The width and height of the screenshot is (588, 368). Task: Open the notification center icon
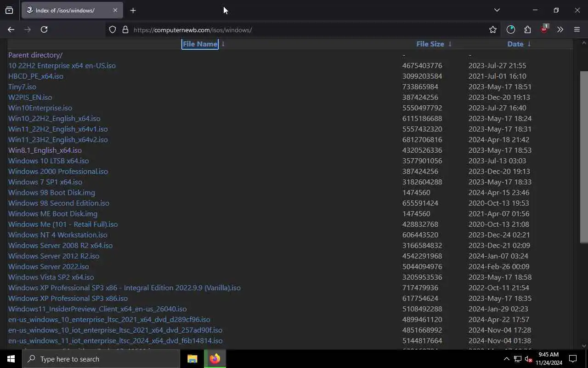tap(573, 359)
